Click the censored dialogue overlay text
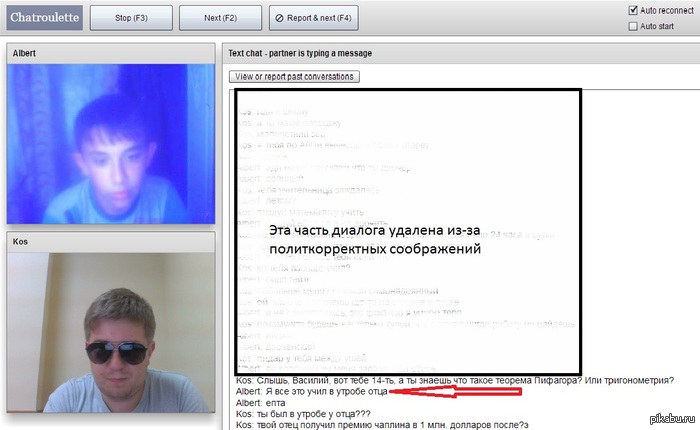 (x=375, y=238)
